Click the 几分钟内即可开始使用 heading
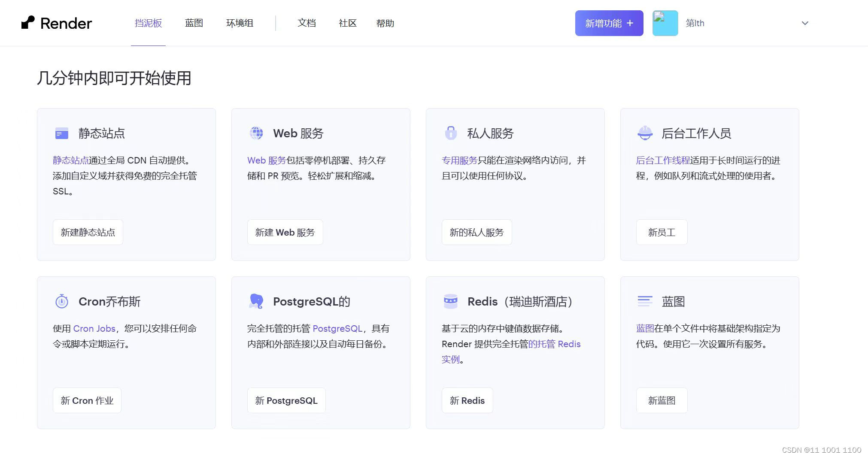This screenshot has height=457, width=868. (114, 78)
